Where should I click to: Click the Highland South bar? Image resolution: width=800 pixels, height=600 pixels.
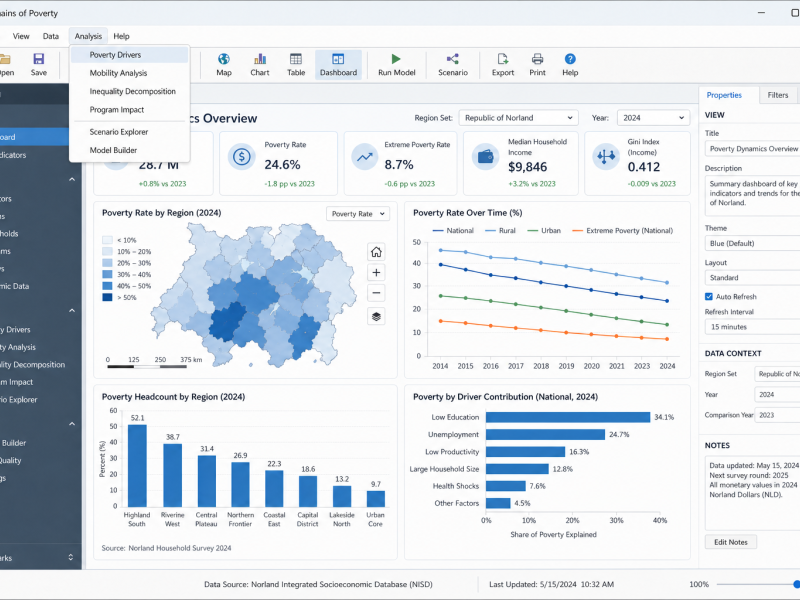coord(137,466)
